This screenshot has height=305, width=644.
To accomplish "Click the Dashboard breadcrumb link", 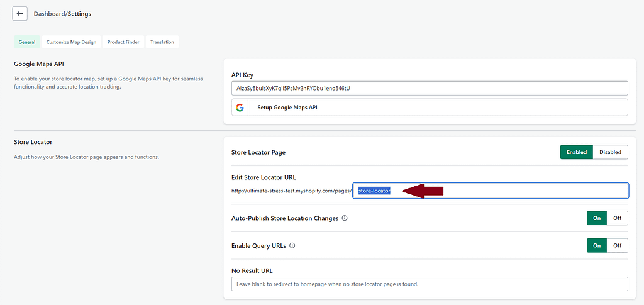I will tap(49, 13).
